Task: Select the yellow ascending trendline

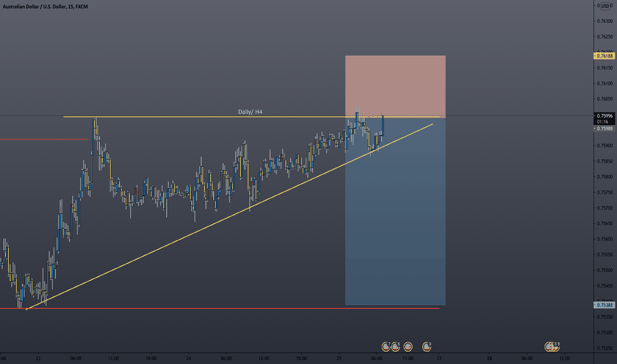Action: (x=230, y=217)
